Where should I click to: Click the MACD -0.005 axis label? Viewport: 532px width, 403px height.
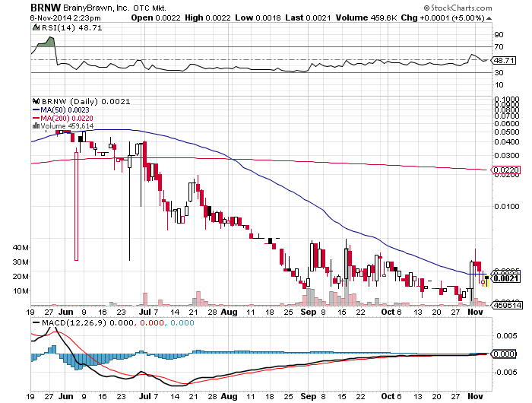coord(505,373)
